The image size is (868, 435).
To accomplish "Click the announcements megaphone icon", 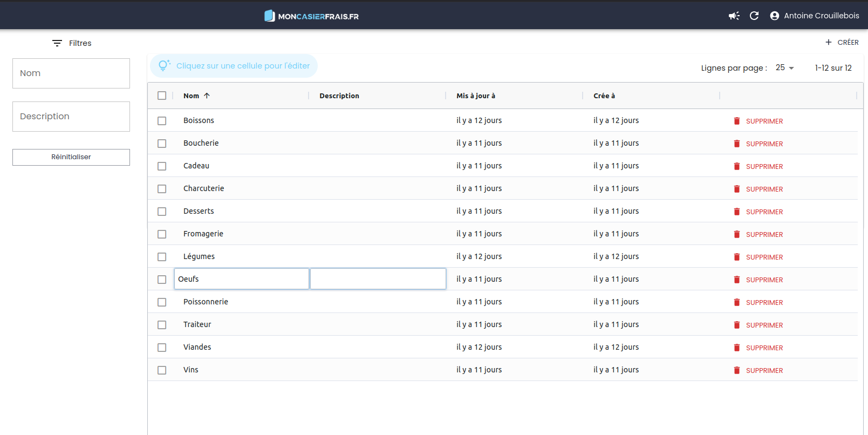I will 734,16.
